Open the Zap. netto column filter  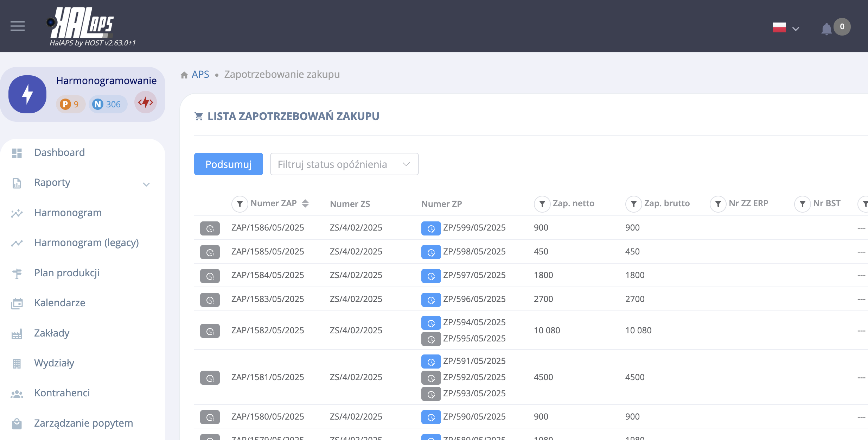(542, 204)
